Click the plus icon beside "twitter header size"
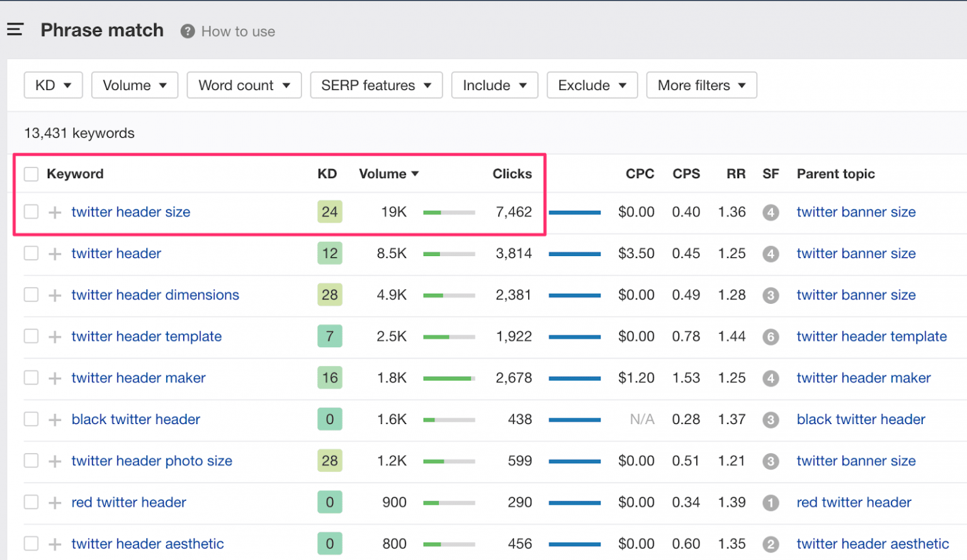 [x=55, y=212]
